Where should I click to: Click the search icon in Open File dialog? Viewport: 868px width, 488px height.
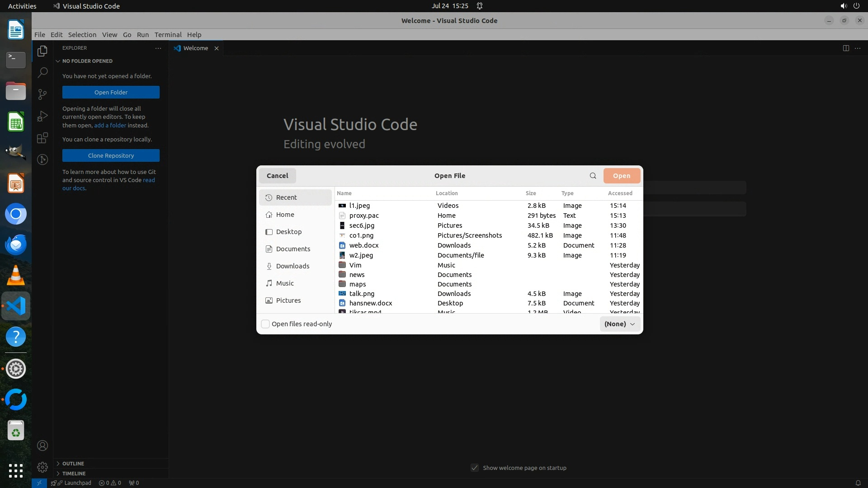point(593,176)
